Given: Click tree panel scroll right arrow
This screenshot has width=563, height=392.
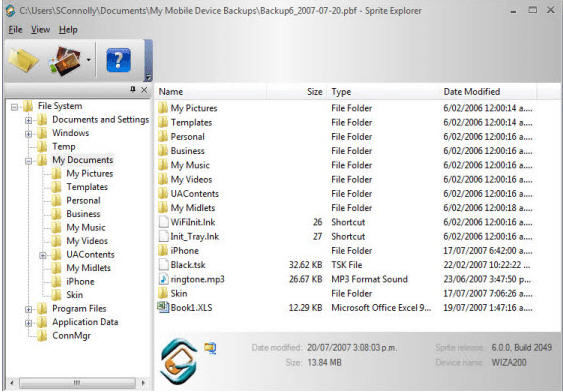Looking at the screenshot, I should 143,383.
